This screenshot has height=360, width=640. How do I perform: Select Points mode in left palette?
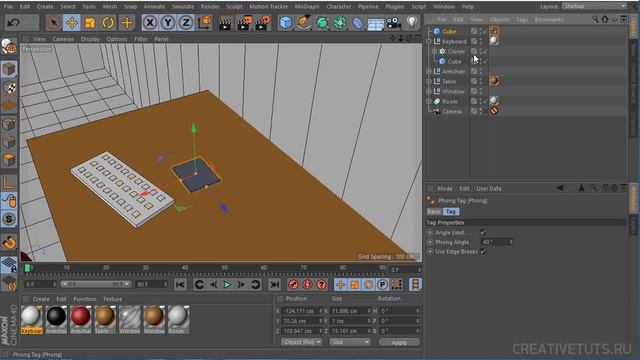[9, 124]
